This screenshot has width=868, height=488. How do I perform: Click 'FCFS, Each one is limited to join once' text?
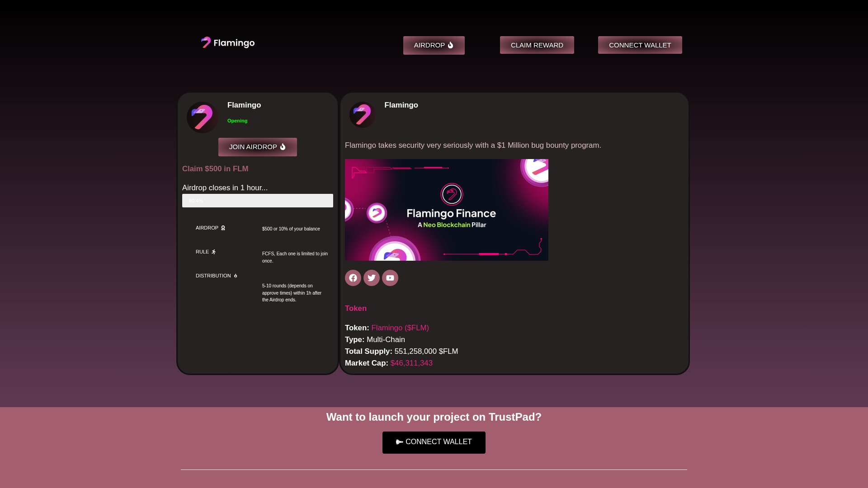pos(295,258)
